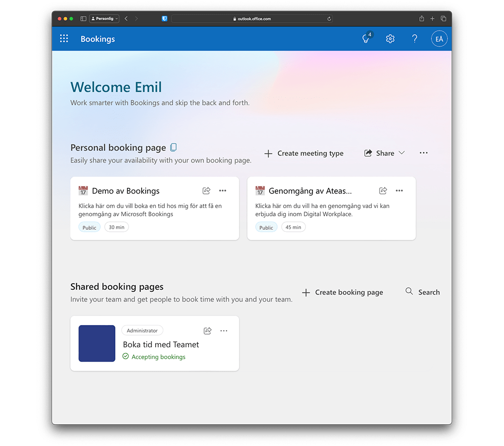The image size is (504, 446).
Task: Click the Personal booking page heading
Action: tap(118, 148)
